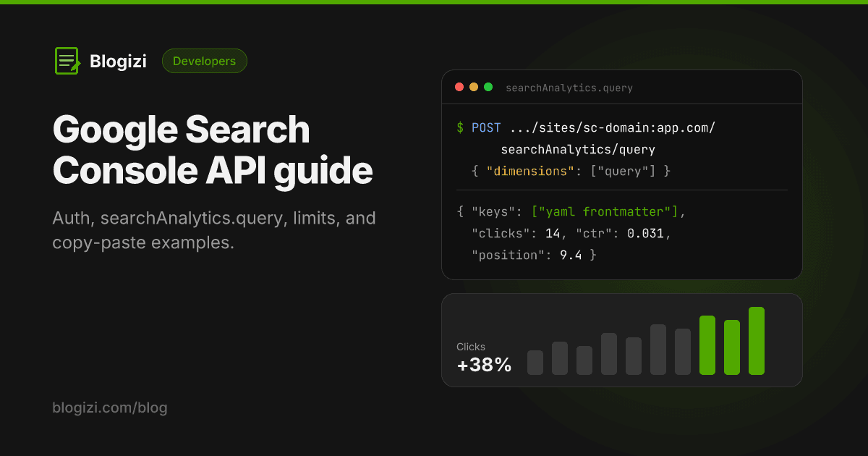Click the tallest green bar in chart
The height and width of the screenshot is (456, 868).
pos(757,341)
